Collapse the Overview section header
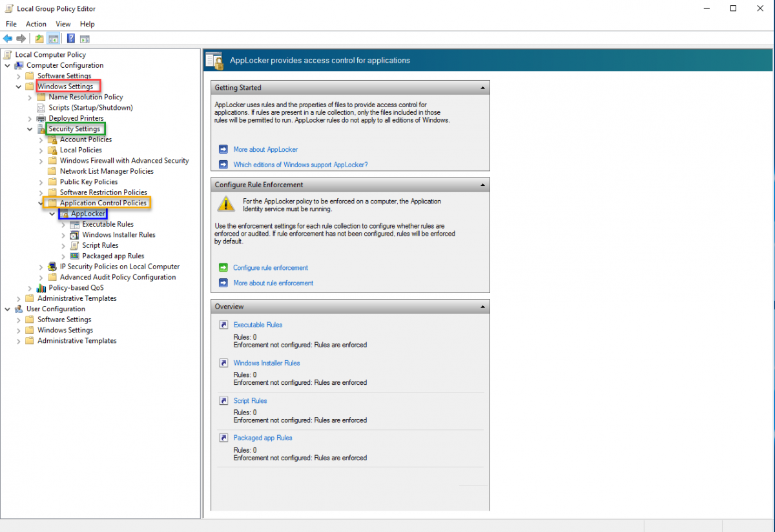 pyautogui.click(x=482, y=307)
